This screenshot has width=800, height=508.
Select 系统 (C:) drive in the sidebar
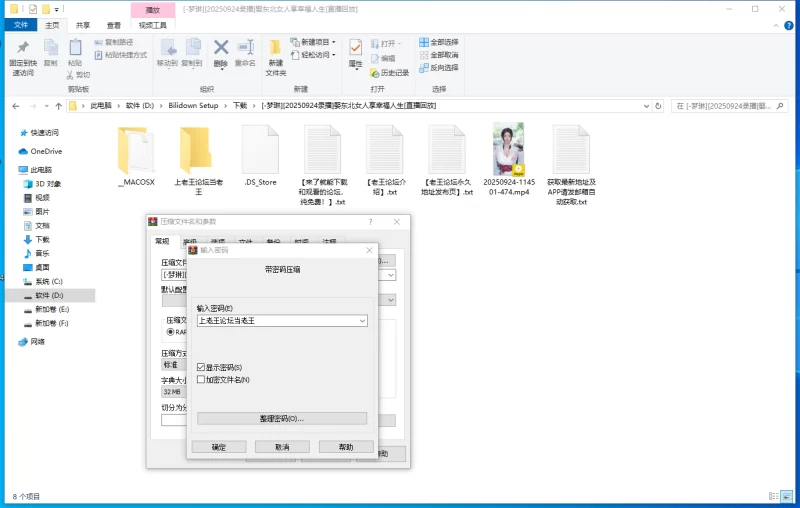pyautogui.click(x=43, y=281)
